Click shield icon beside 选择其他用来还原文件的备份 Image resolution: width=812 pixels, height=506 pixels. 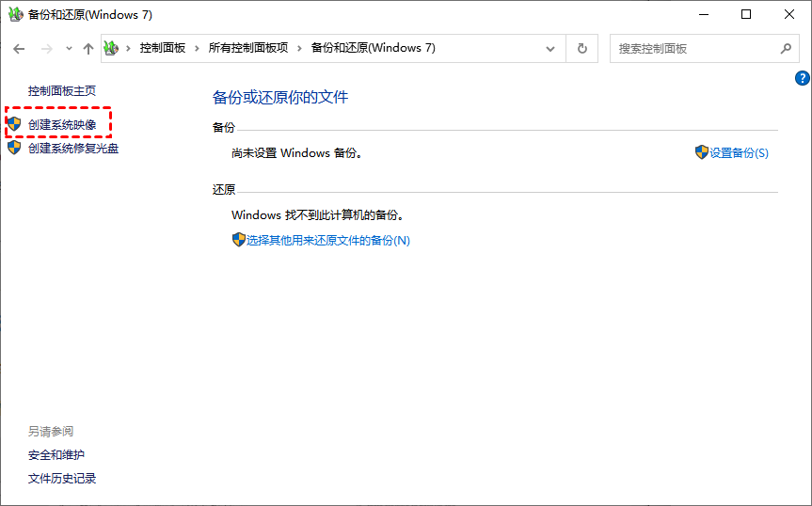coord(238,240)
